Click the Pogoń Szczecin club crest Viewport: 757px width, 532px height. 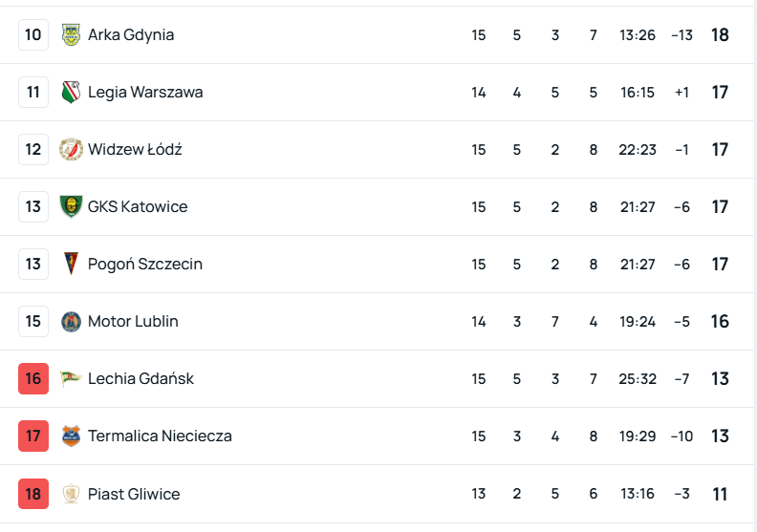71,265
